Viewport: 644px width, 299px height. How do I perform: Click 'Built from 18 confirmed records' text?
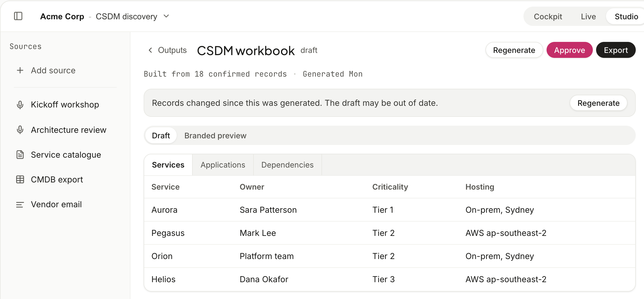(215, 74)
